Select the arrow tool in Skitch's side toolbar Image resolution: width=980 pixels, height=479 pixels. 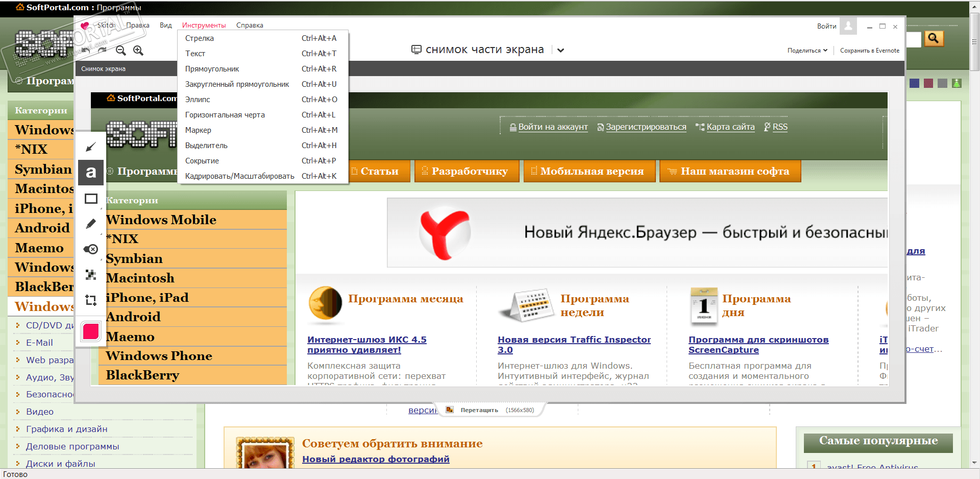[91, 147]
